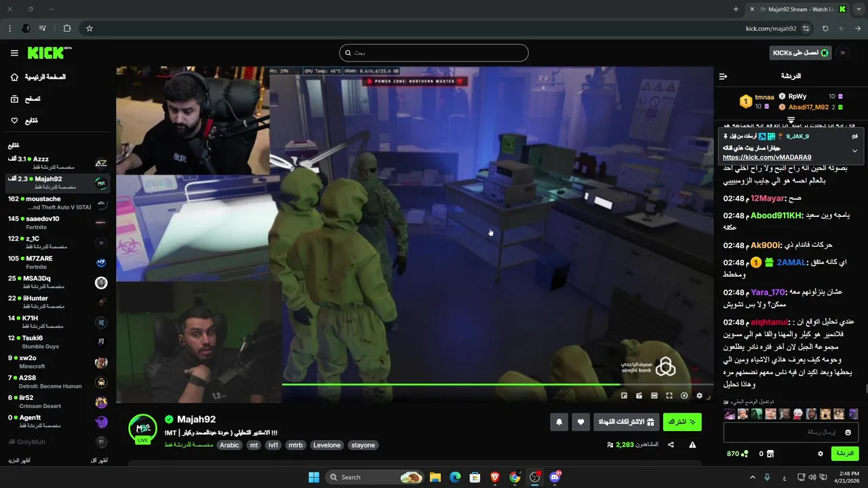Click the playback speed icon in player

[684, 396]
